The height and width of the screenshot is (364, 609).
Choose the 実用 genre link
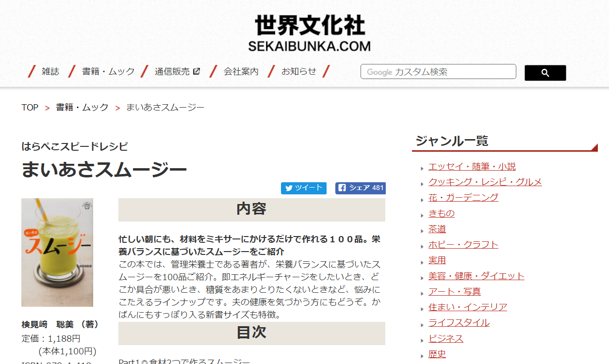coord(437,260)
